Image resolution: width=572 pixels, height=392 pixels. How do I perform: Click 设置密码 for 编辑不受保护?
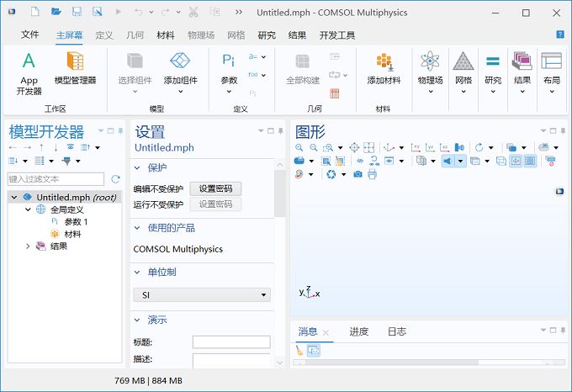(215, 189)
